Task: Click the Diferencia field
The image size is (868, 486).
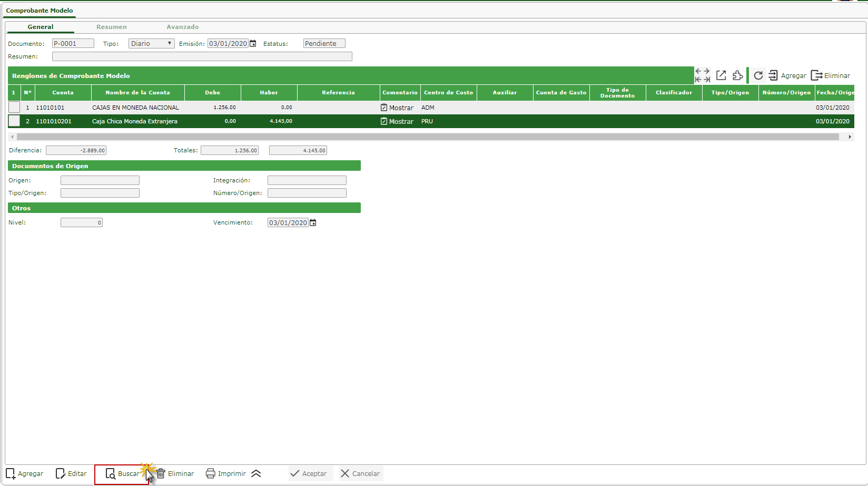Action: [x=76, y=150]
